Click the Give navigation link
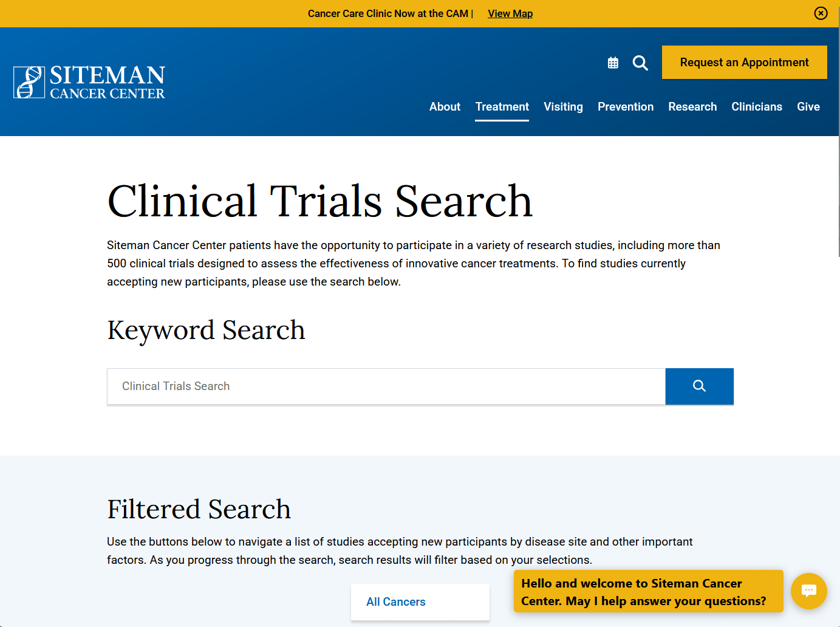Viewport: 840px width, 627px height. (808, 107)
